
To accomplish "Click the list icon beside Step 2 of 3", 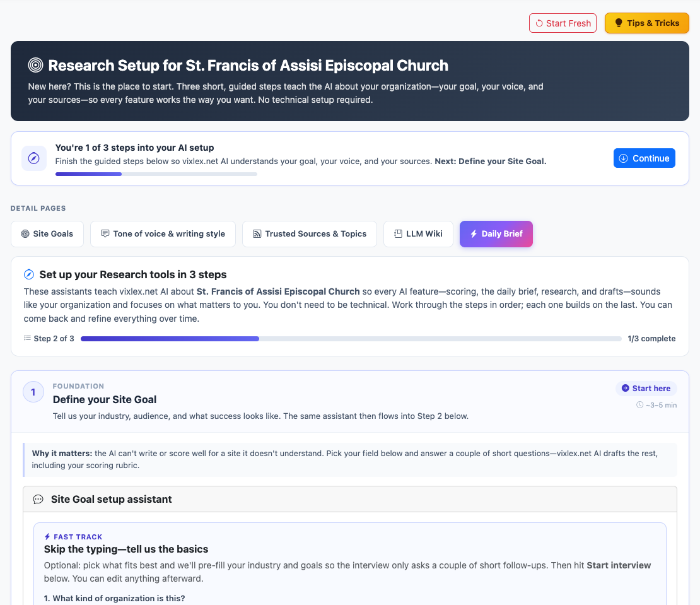I will (27, 338).
